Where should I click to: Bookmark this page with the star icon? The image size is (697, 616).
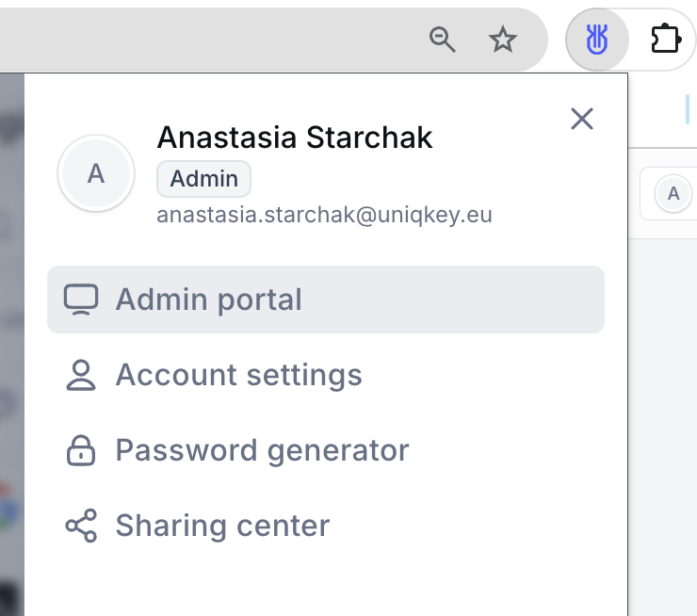[503, 40]
